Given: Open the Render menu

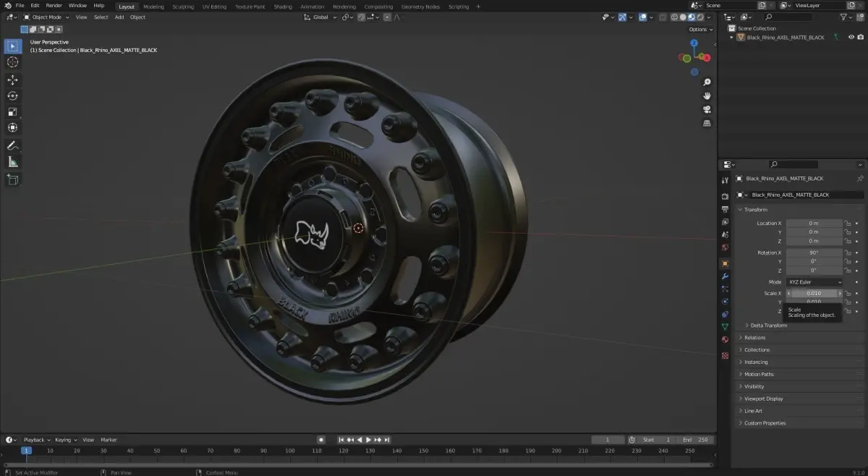Looking at the screenshot, I should [54, 6].
